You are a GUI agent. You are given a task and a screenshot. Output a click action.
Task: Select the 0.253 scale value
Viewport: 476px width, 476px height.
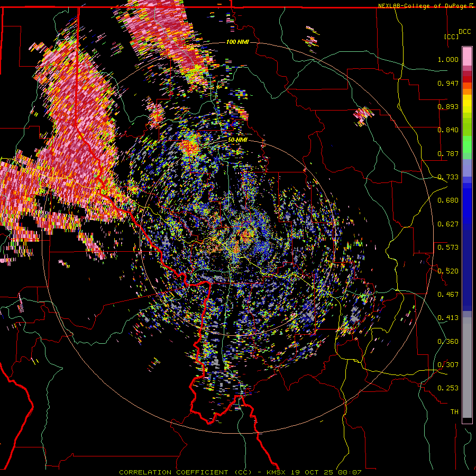pos(448,388)
